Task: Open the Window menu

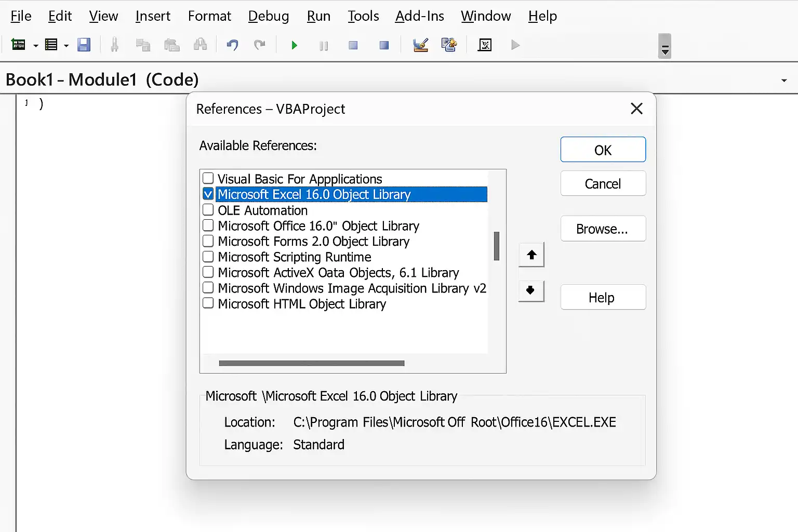Action: click(486, 16)
